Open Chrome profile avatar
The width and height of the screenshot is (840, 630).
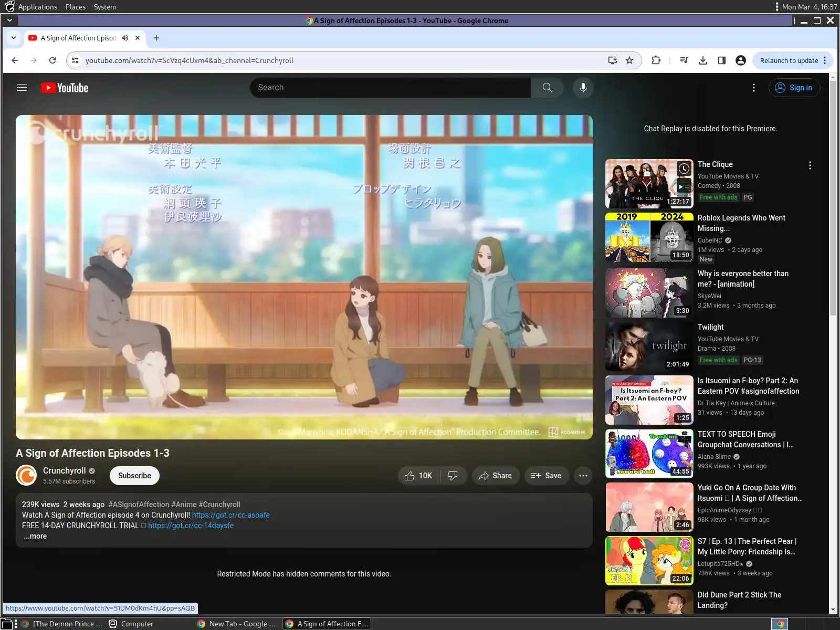[741, 60]
